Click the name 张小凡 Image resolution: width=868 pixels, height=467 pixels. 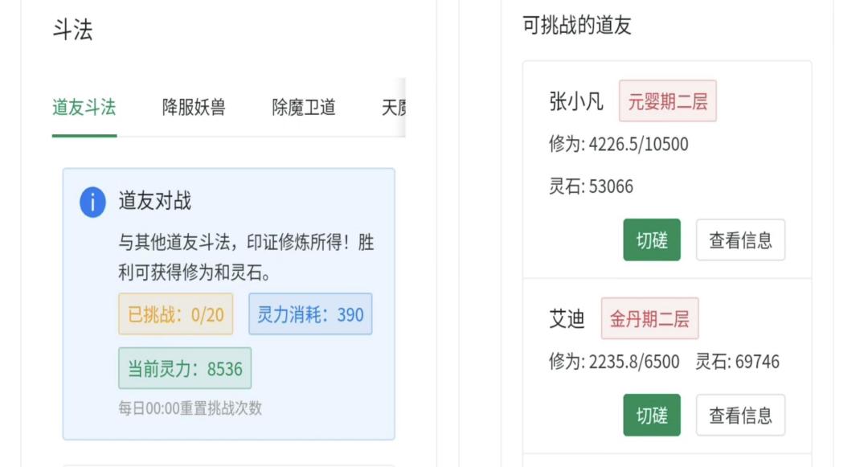coord(575,102)
